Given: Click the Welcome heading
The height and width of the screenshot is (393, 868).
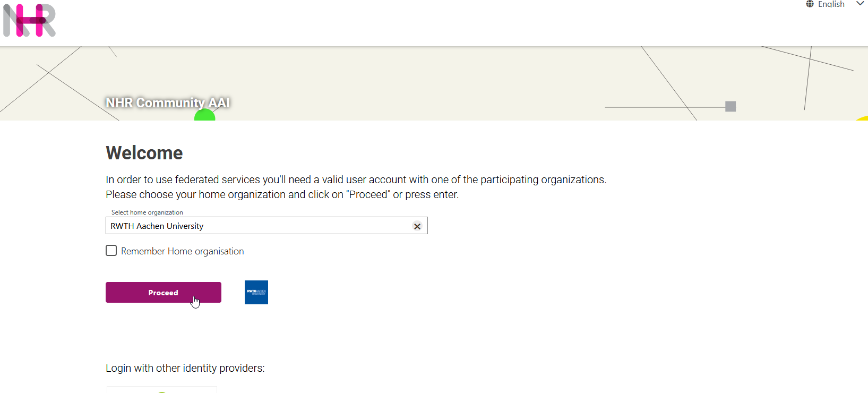Looking at the screenshot, I should (144, 153).
